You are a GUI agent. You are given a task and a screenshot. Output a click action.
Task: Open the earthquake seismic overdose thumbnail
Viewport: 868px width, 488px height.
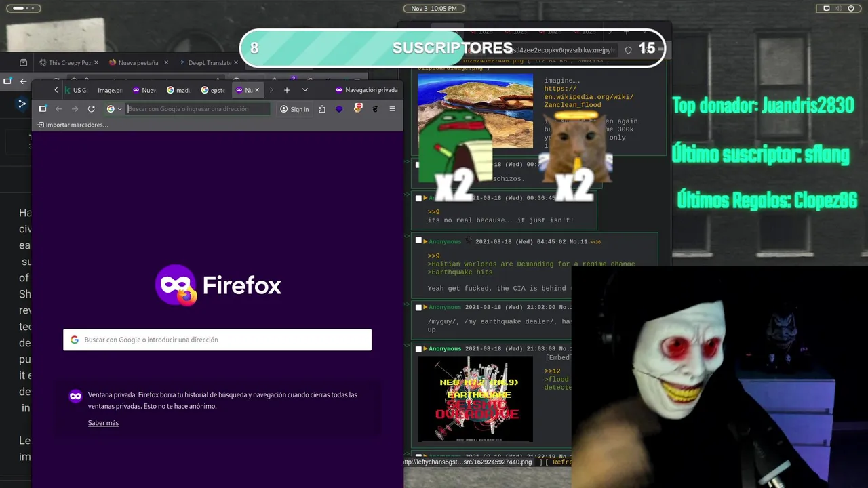pos(475,399)
